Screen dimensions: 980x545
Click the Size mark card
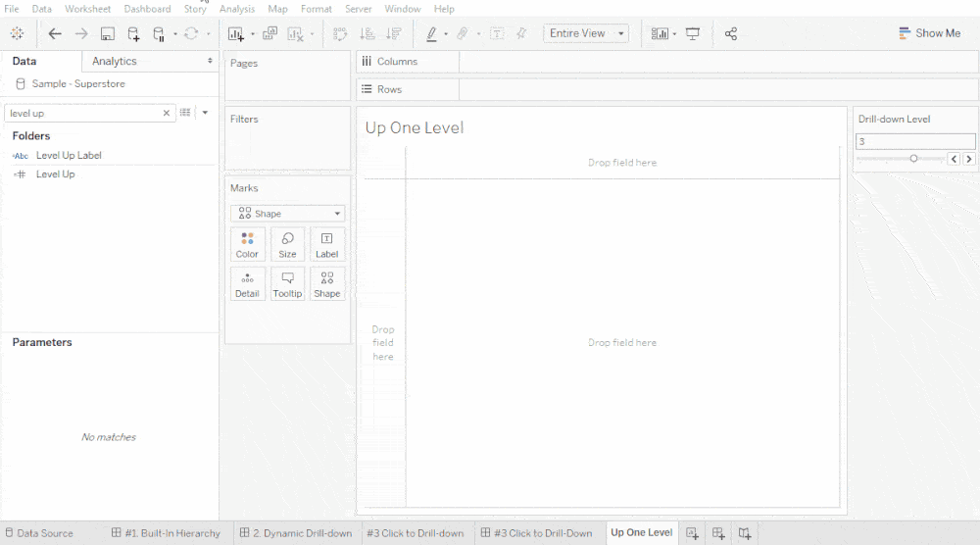(x=287, y=244)
